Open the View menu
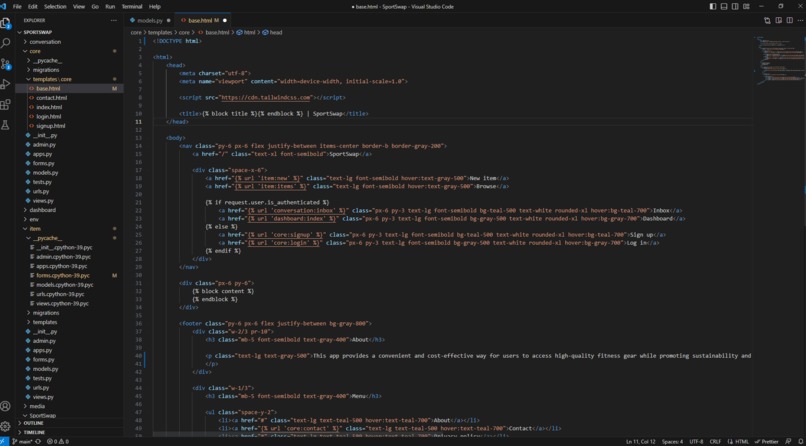 pyautogui.click(x=79, y=7)
